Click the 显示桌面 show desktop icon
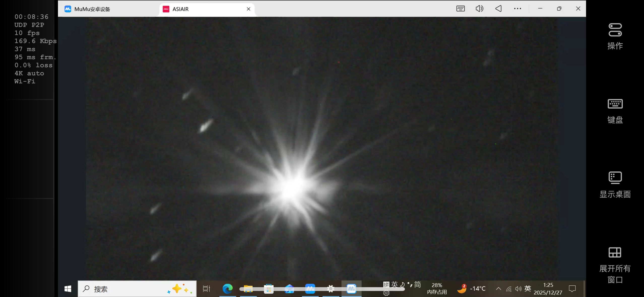The height and width of the screenshot is (297, 644). (x=615, y=178)
